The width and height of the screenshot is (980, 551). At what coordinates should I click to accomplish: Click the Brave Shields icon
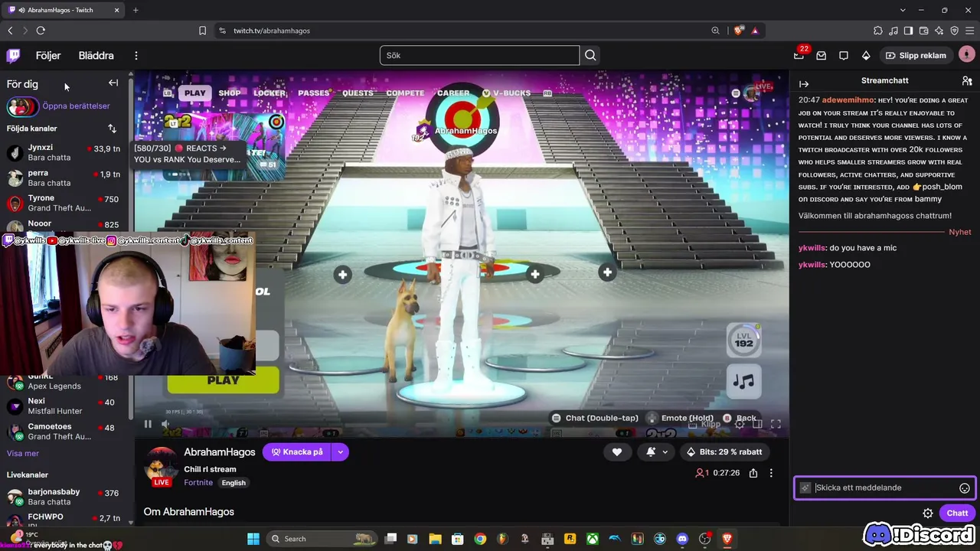(x=738, y=31)
